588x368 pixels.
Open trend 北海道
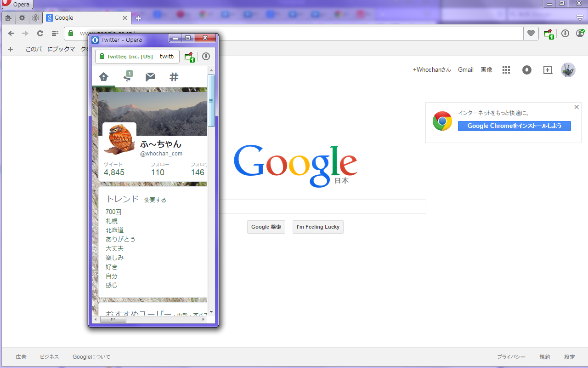click(x=115, y=230)
